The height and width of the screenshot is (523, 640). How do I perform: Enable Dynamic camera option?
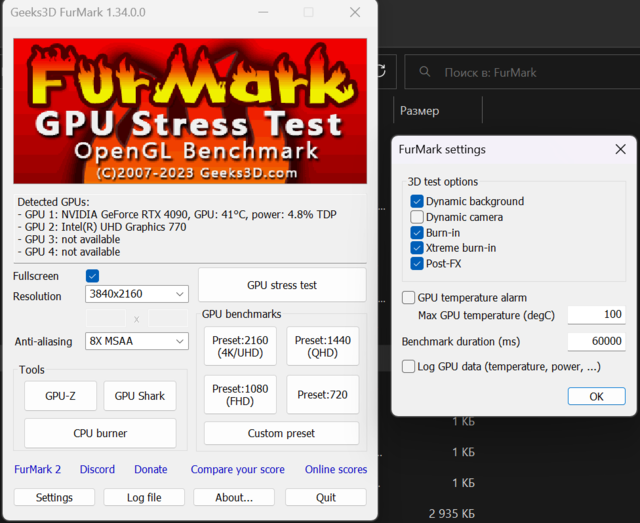[x=417, y=217]
